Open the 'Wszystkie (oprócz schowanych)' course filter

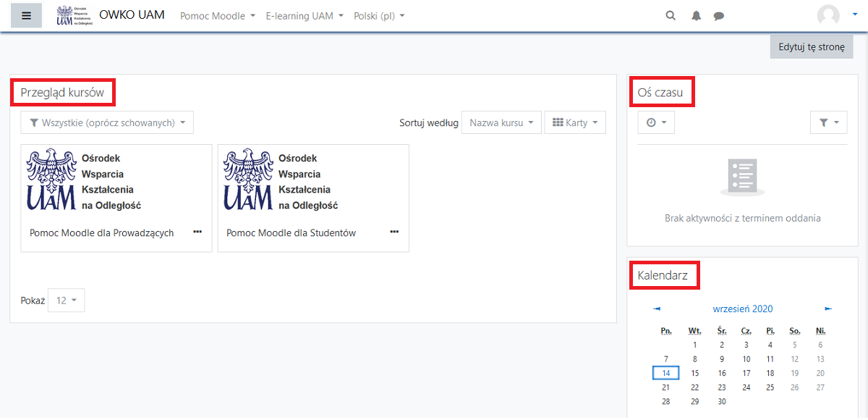(x=106, y=122)
